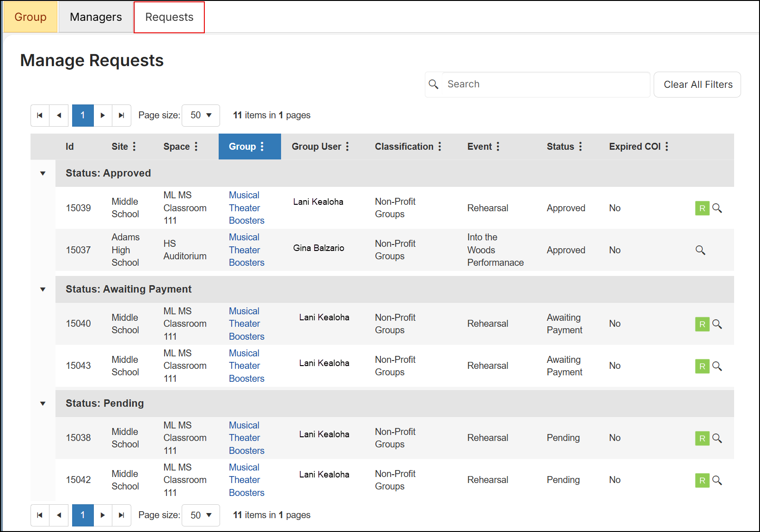Screen dimensions: 760x532
Task: Go to last page in top pager
Action: [122, 116]
